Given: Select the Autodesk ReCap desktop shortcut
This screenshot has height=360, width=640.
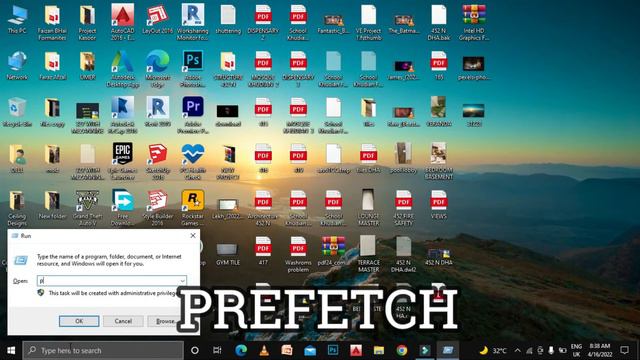Looking at the screenshot, I should [122, 115].
